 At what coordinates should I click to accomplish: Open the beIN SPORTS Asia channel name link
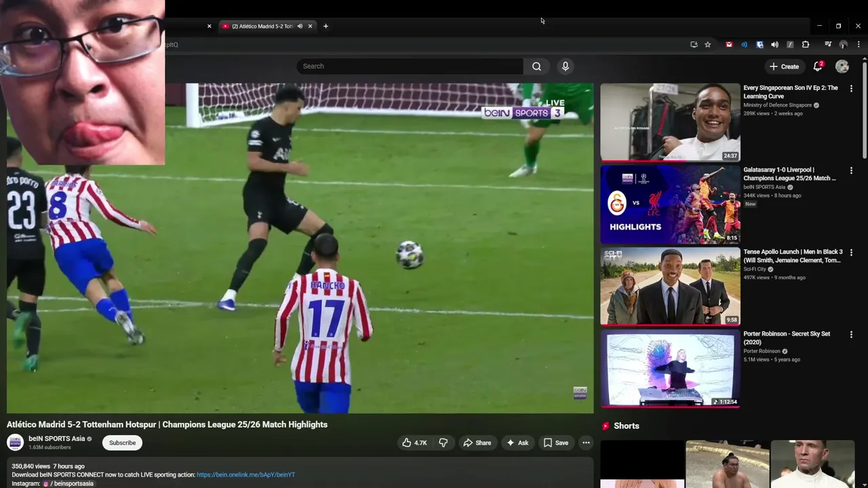coord(57,439)
